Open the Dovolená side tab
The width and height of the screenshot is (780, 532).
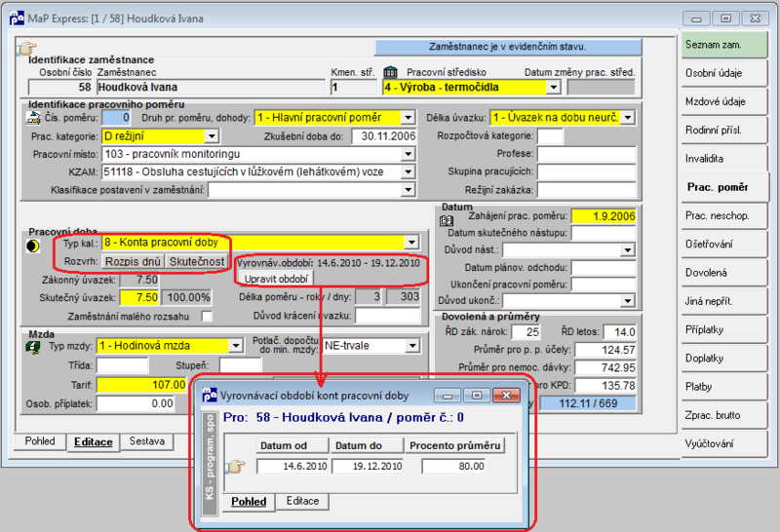click(x=724, y=273)
